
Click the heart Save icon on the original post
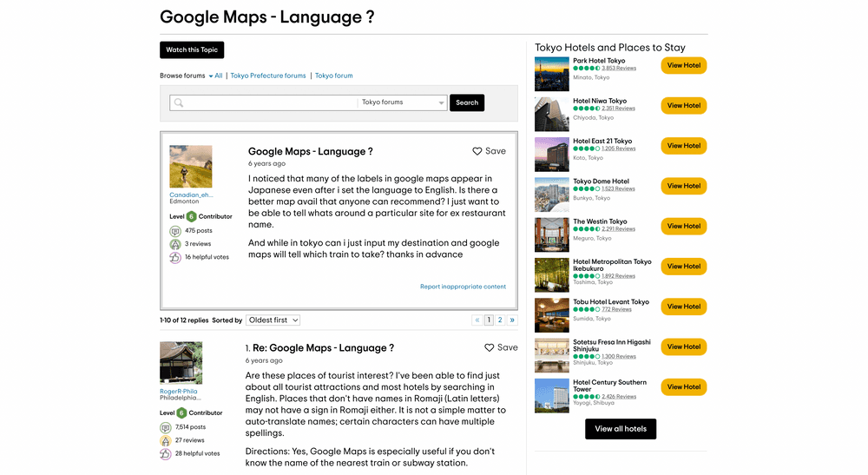477,151
